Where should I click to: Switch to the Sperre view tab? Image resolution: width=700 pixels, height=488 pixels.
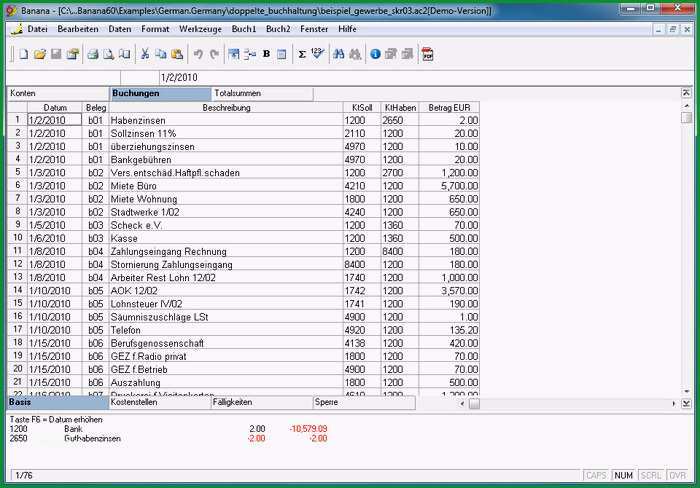(364, 402)
